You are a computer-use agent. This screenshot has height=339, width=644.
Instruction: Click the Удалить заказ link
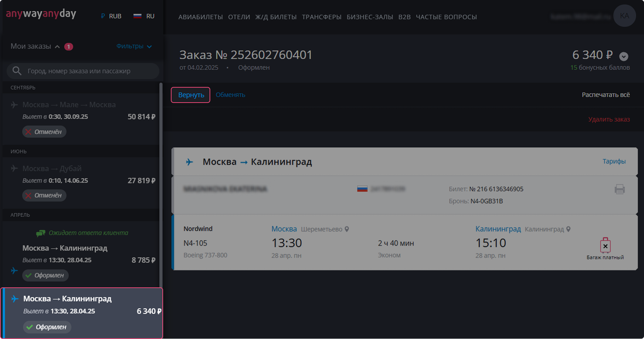pyautogui.click(x=609, y=119)
